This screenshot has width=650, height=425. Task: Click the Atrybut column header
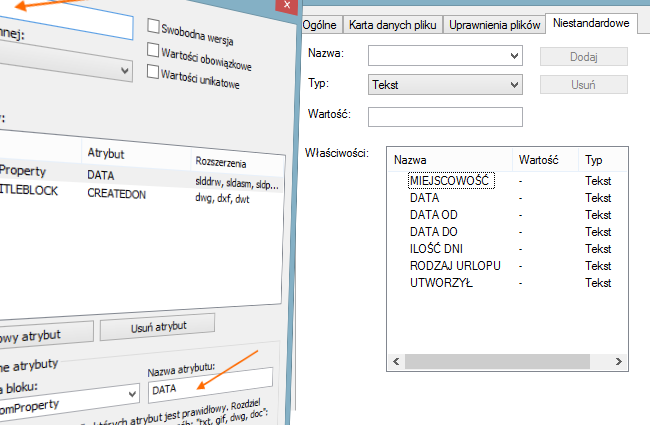click(136, 154)
